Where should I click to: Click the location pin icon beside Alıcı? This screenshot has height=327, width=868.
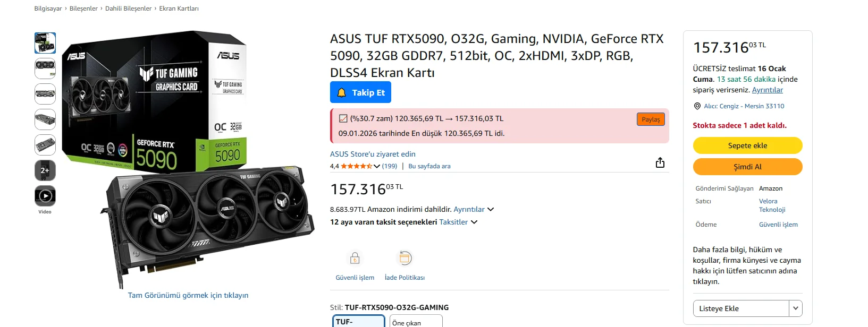697,106
